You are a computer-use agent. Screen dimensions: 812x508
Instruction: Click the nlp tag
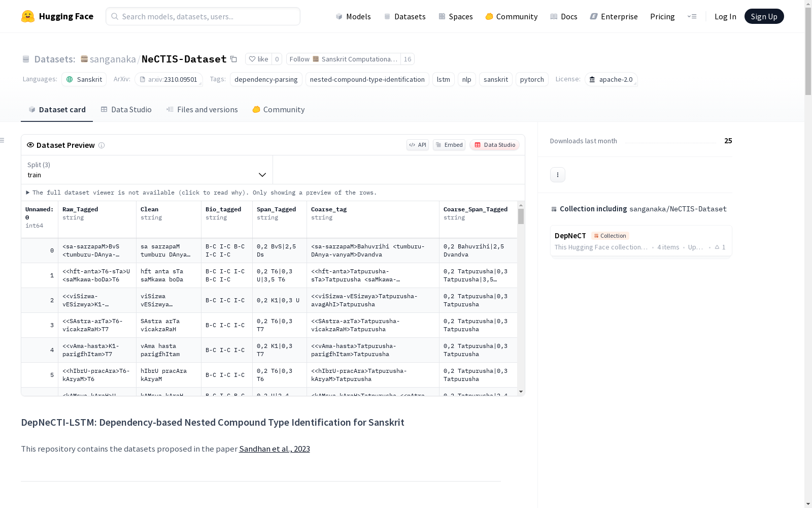point(467,79)
